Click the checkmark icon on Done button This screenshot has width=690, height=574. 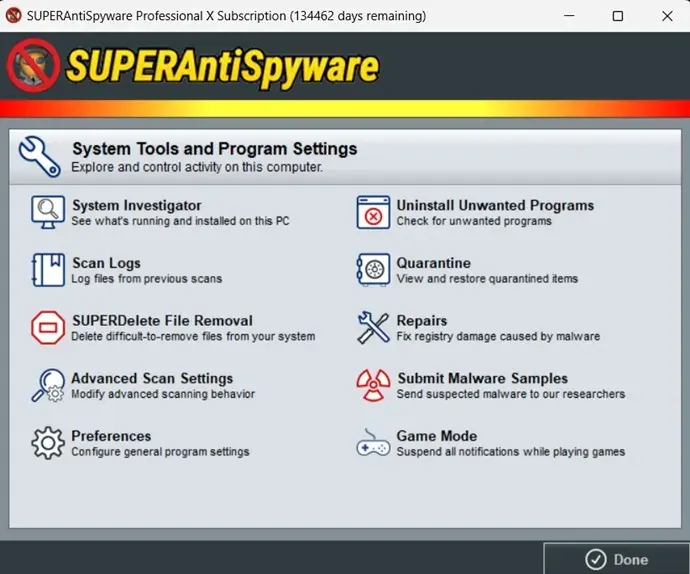[x=596, y=559]
